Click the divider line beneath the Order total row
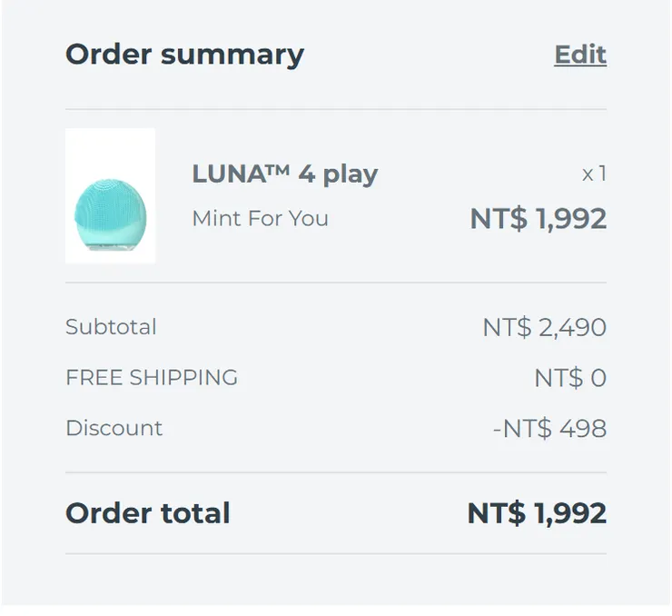 pyautogui.click(x=336, y=553)
